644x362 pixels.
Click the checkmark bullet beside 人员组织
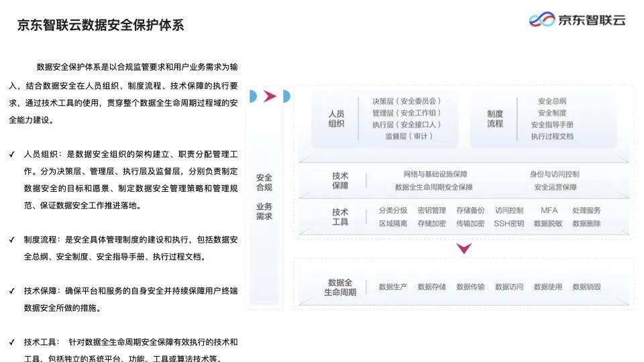[12, 154]
